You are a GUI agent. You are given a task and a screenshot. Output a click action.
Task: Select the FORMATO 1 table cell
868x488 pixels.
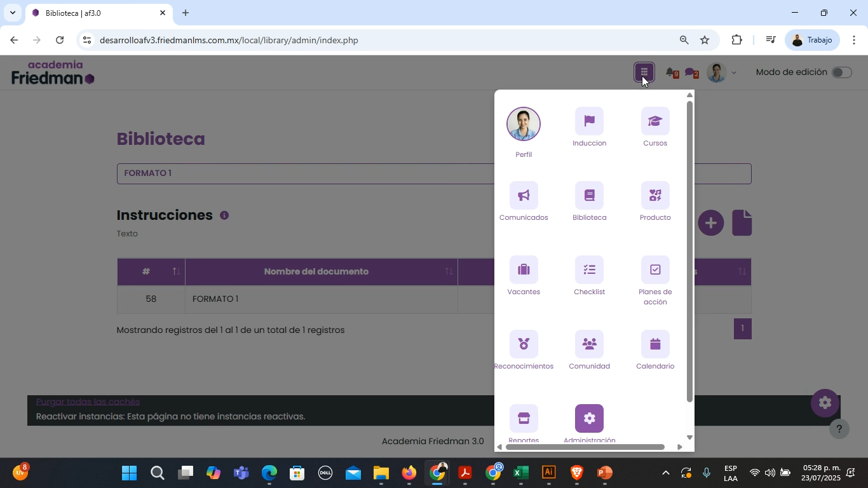[x=321, y=299]
